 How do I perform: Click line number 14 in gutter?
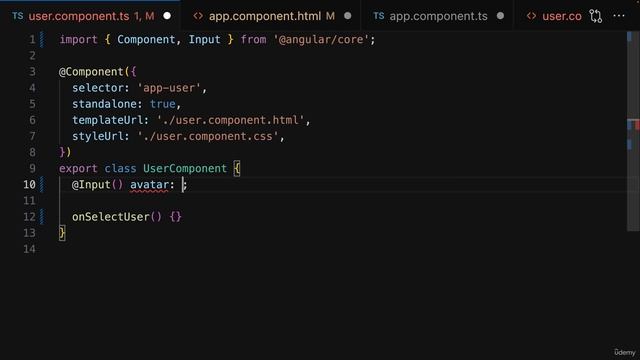(x=29, y=249)
